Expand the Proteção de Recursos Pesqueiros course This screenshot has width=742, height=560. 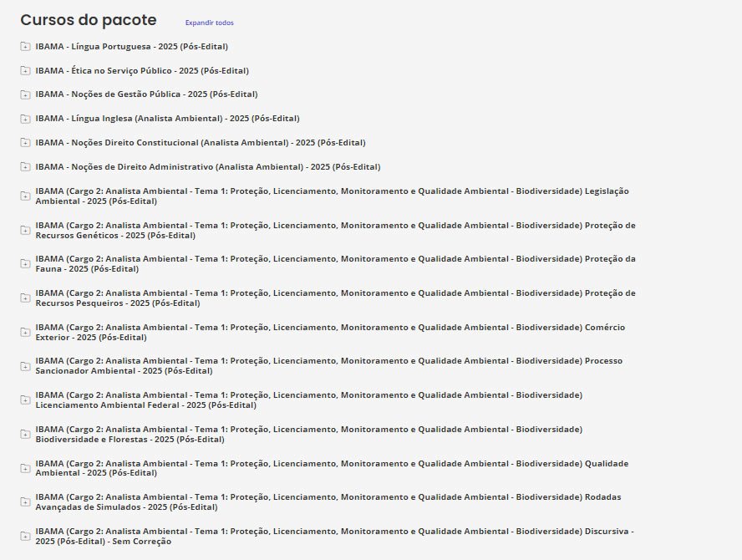[334, 298]
